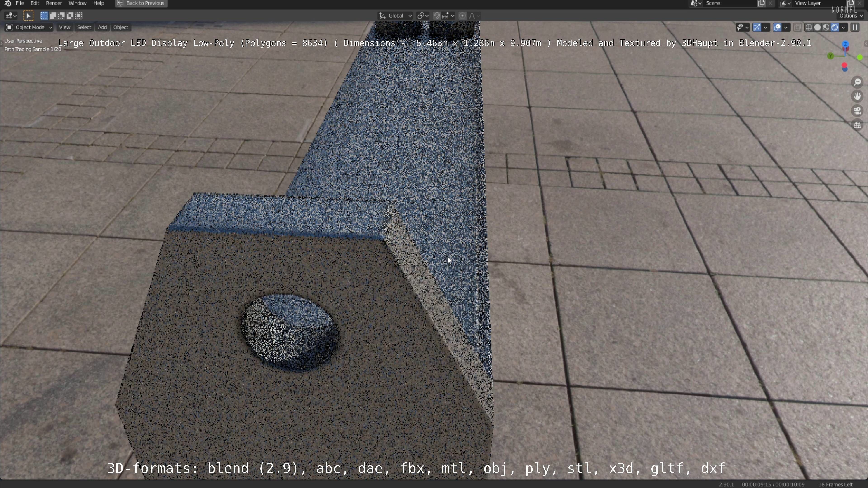Switch to wireframe shading

809,27
